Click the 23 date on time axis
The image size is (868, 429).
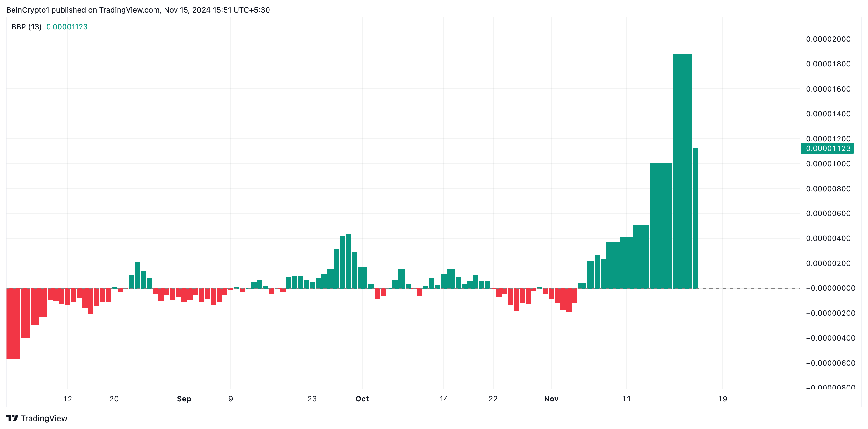click(x=312, y=399)
